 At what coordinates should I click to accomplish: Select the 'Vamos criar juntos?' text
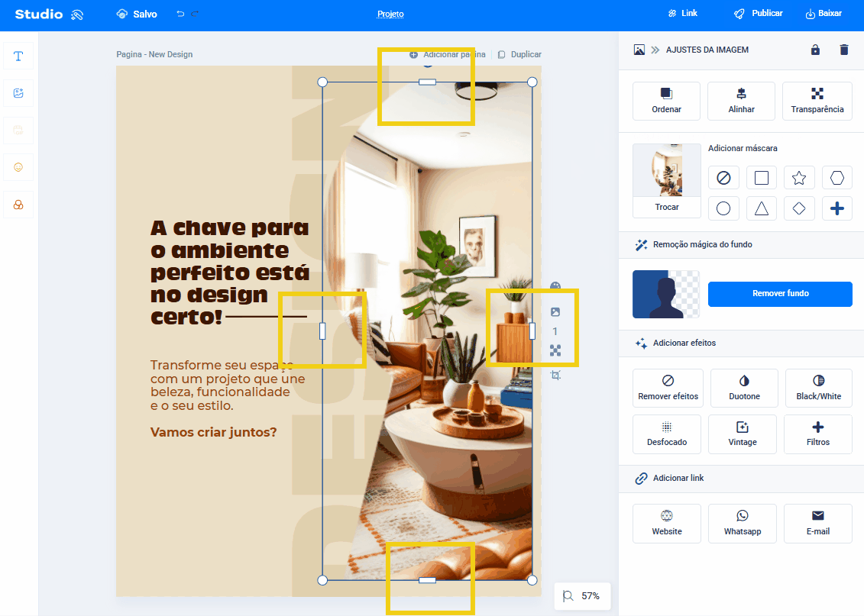tap(213, 432)
